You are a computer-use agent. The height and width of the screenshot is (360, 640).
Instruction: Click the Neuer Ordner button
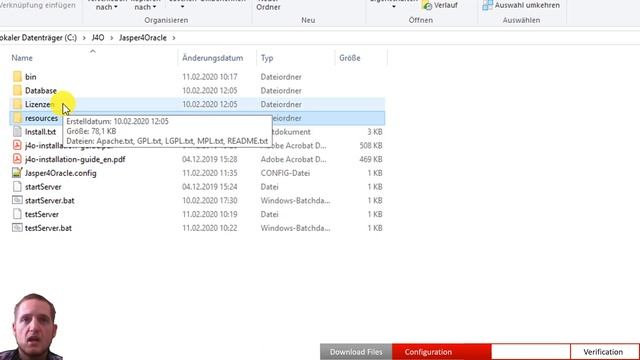268,6
